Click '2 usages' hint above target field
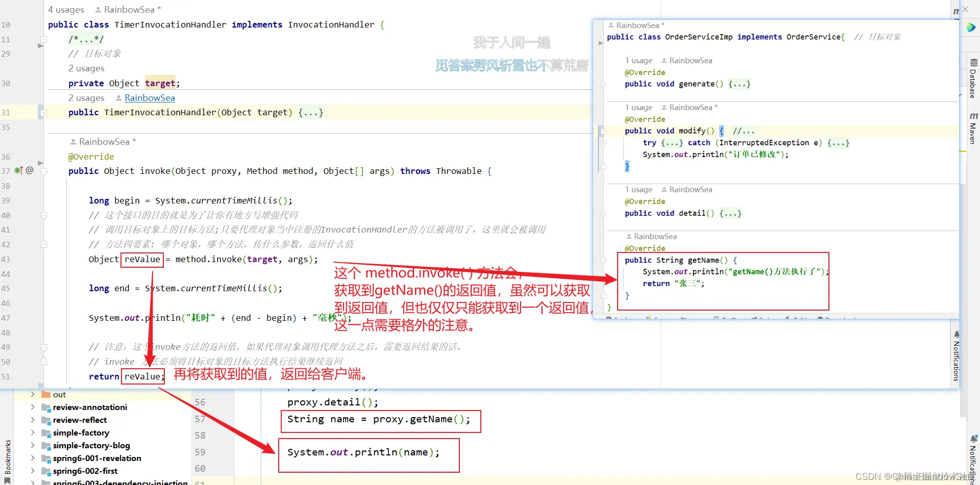 86,68
